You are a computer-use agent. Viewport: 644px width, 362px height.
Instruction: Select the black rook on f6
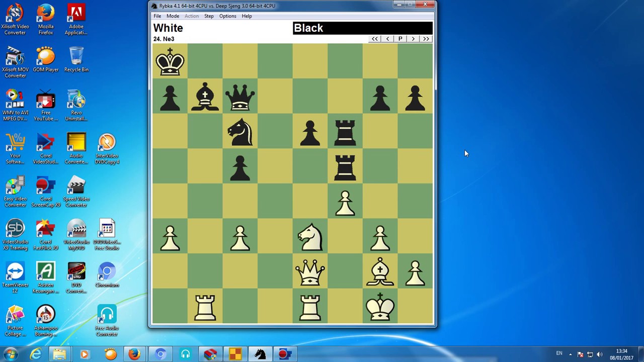click(345, 132)
